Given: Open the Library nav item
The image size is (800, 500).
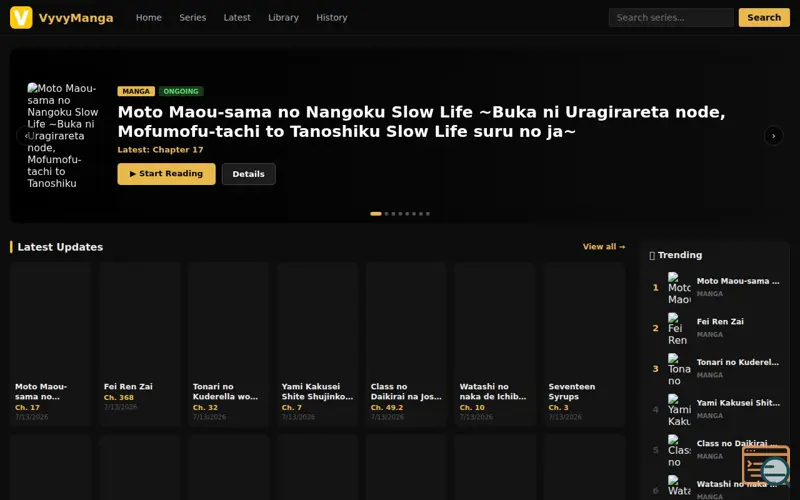Looking at the screenshot, I should click(x=283, y=17).
